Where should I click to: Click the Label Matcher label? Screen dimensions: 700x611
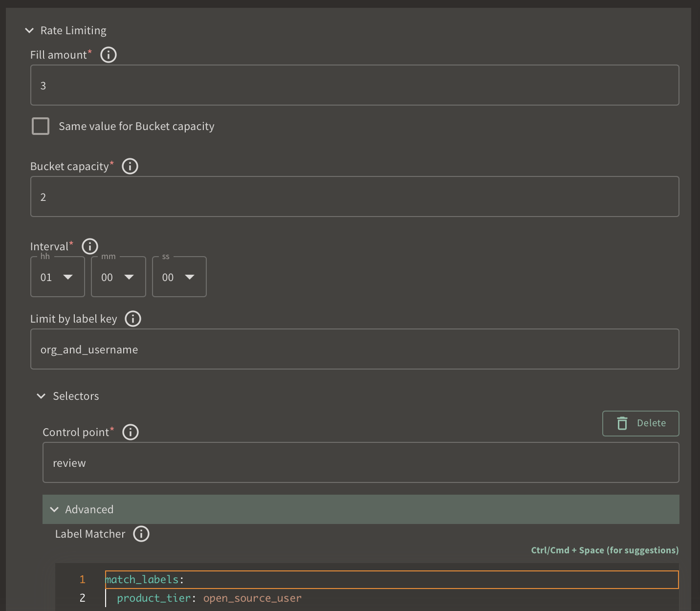[x=90, y=534]
